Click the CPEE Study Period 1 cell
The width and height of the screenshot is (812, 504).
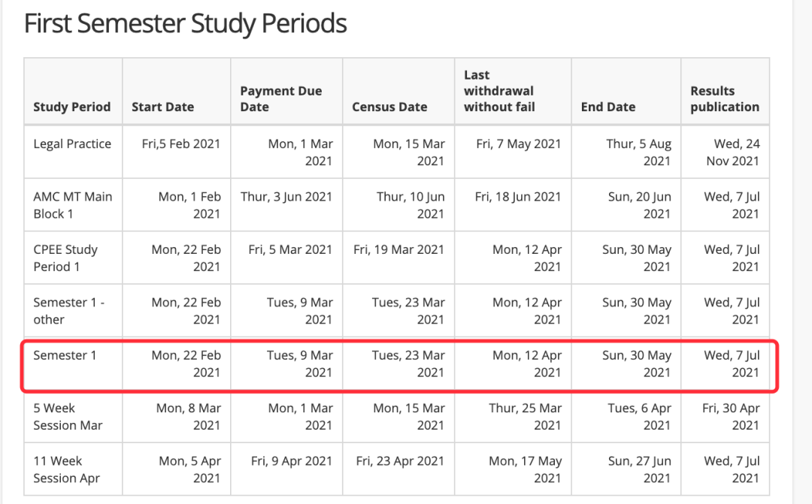[65, 258]
